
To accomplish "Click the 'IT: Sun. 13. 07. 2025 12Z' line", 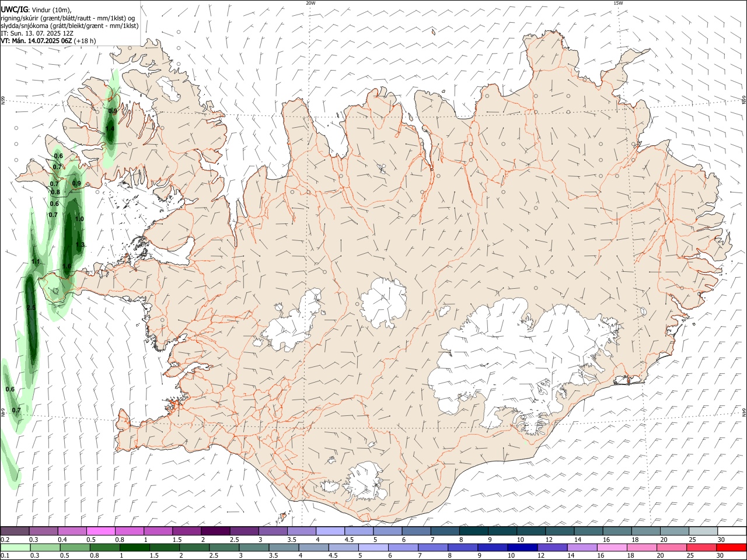I will click(x=37, y=33).
